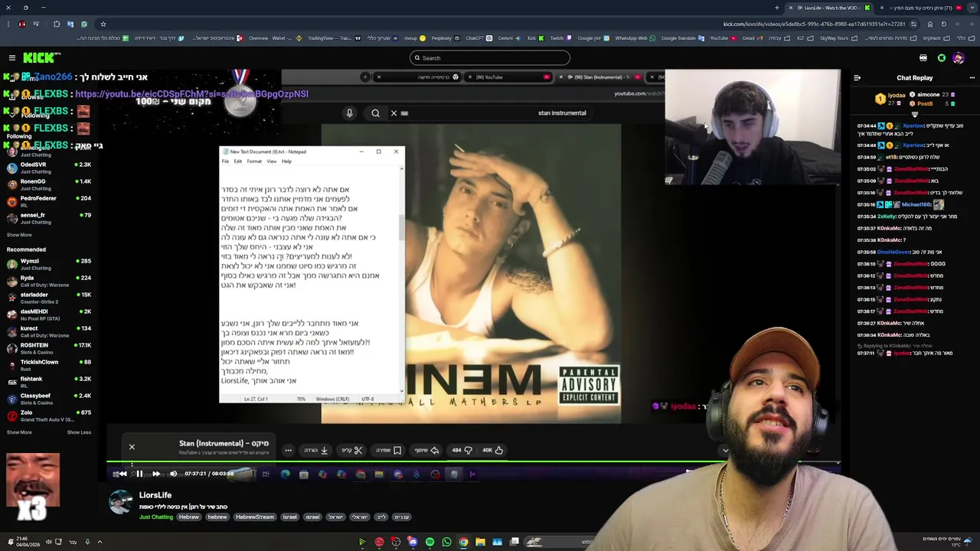Pause the VOD playback
Image resolution: width=980 pixels, height=551 pixels.
pos(139,474)
